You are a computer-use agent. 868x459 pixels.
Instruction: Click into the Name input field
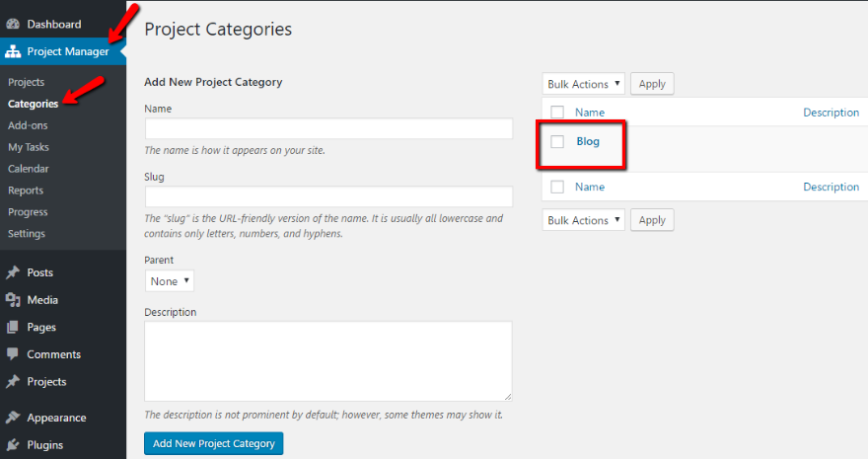click(328, 128)
